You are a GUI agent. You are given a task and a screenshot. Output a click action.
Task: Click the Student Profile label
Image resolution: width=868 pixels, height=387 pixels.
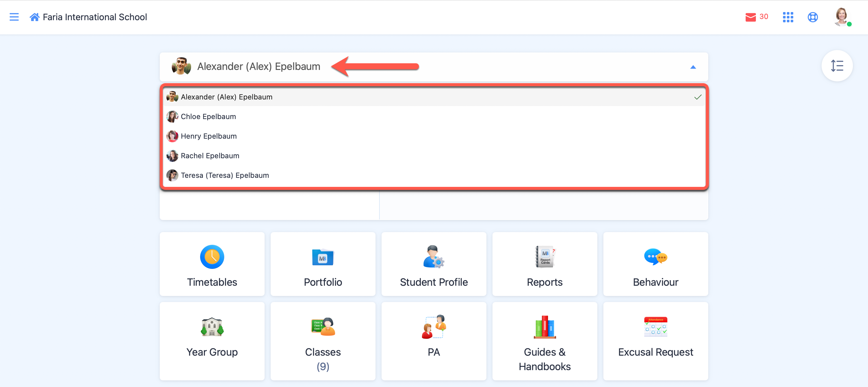[434, 282]
